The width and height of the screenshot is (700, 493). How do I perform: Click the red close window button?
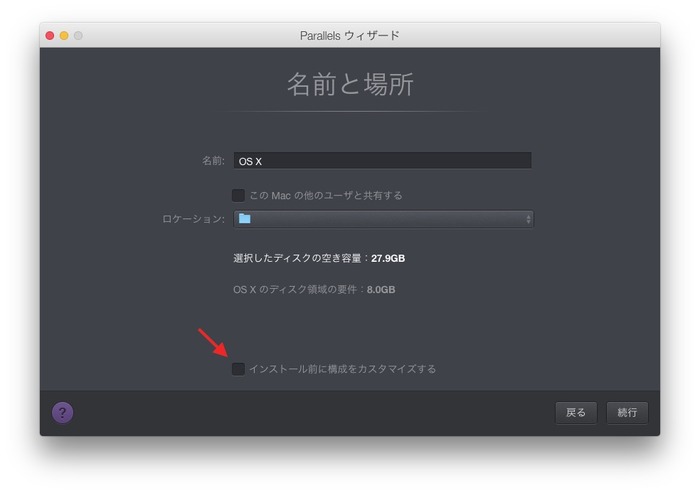tap(50, 35)
